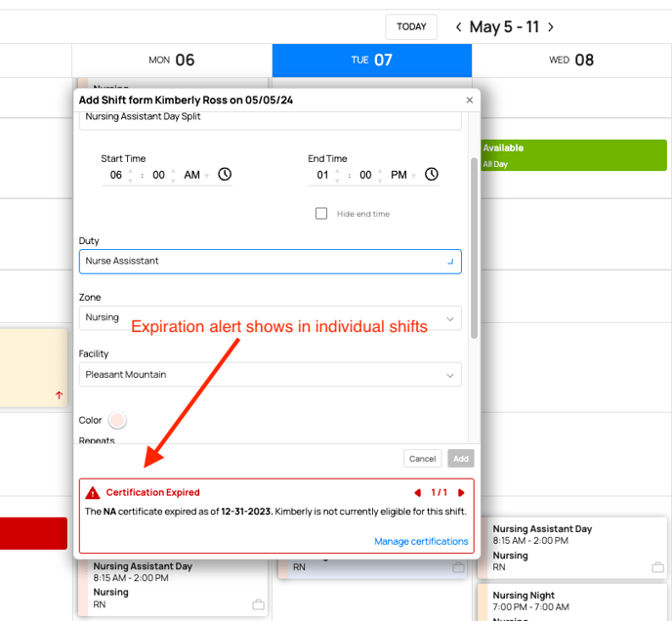Close the Add Shift dialog
The height and width of the screenshot is (621, 672).
coord(469,100)
